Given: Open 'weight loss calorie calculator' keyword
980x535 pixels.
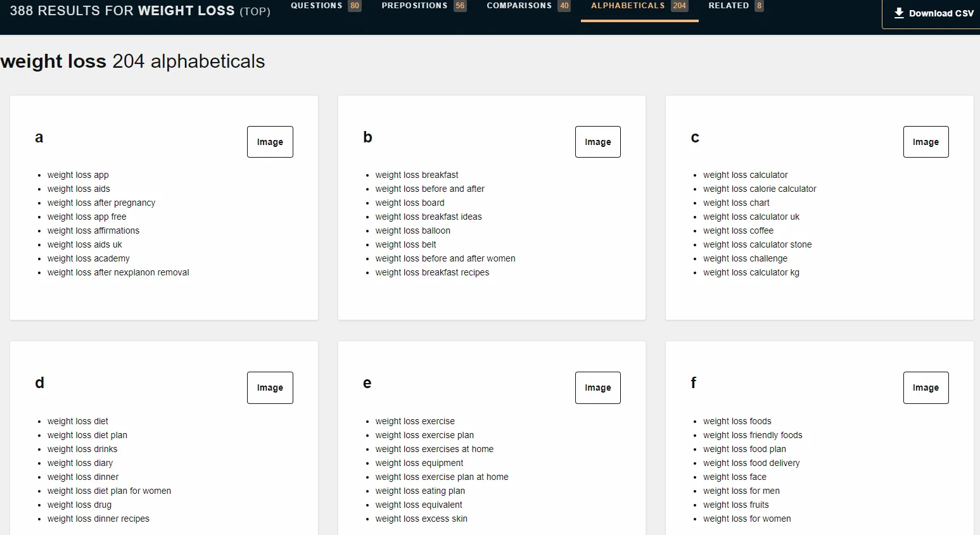Looking at the screenshot, I should pyautogui.click(x=760, y=189).
